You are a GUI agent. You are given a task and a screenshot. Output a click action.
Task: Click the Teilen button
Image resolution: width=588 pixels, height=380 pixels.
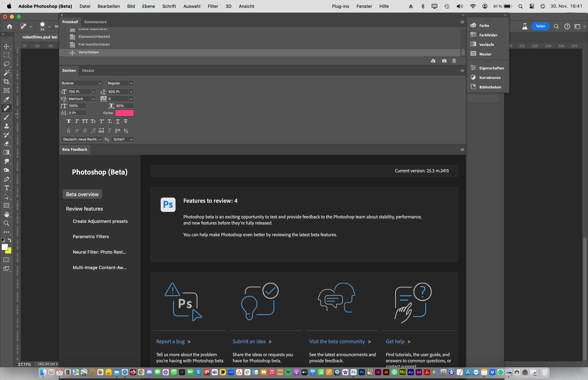pos(540,26)
